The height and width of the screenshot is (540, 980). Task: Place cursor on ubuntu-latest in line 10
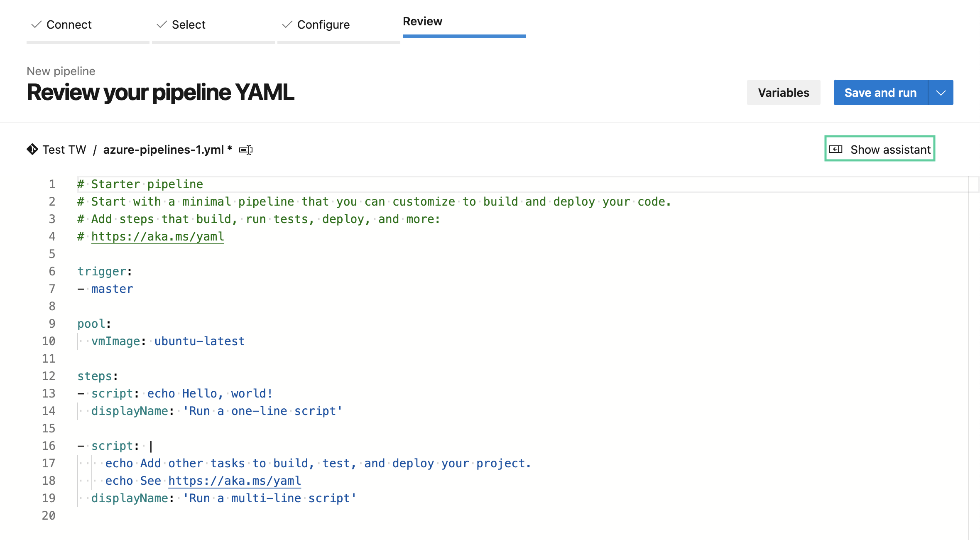point(199,341)
